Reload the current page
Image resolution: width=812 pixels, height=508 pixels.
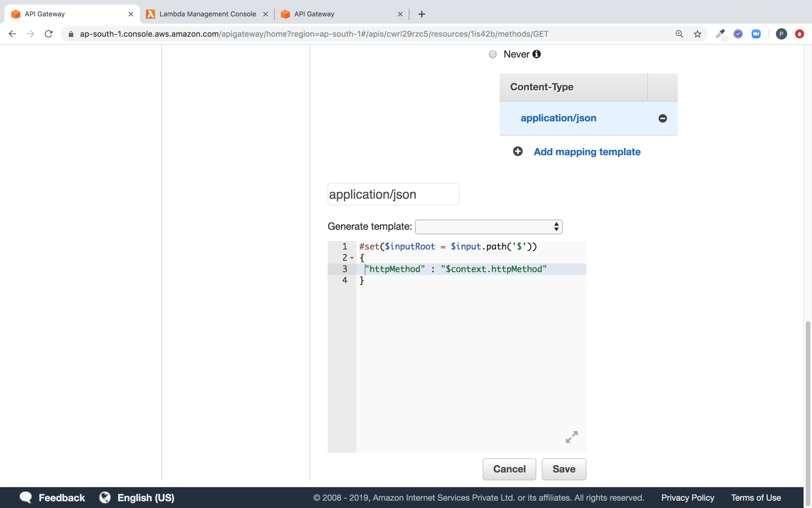click(48, 34)
